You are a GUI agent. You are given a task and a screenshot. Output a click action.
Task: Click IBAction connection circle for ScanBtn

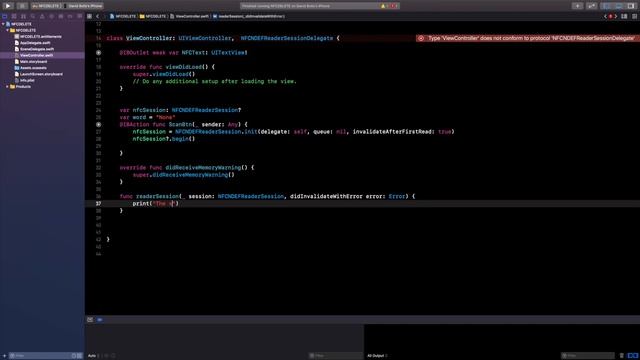pos(98,124)
